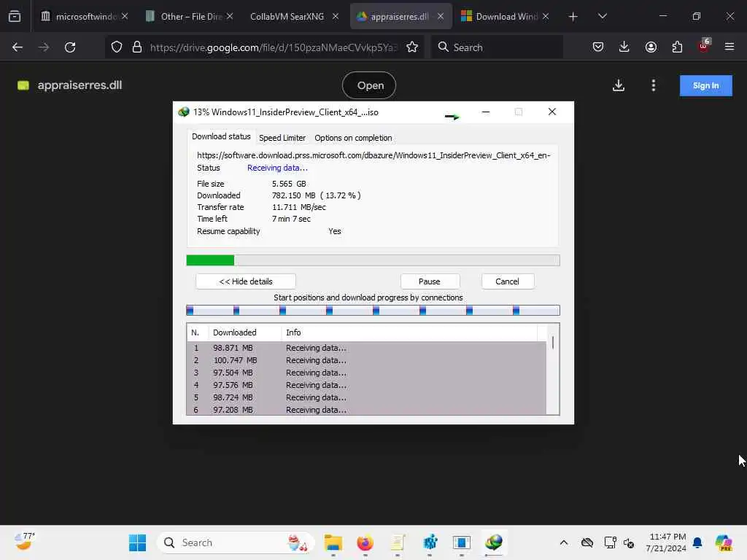The width and height of the screenshot is (747, 560).
Task: Select connection row 2 with 100.747 MB
Action: [x=366, y=360]
